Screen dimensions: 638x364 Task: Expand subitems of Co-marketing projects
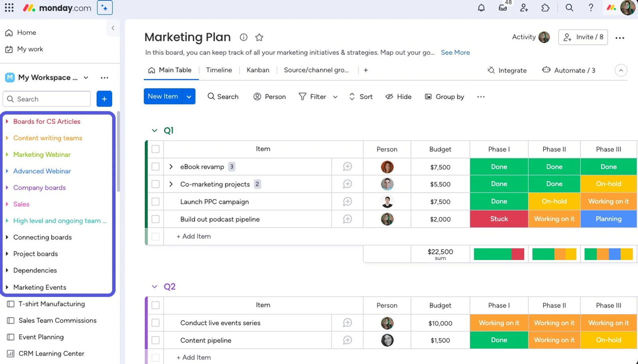pyautogui.click(x=171, y=184)
